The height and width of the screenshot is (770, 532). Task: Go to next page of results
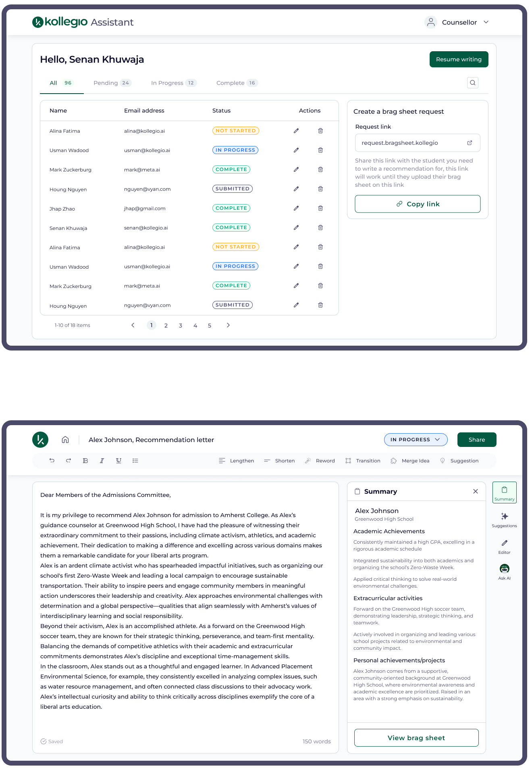tap(228, 325)
